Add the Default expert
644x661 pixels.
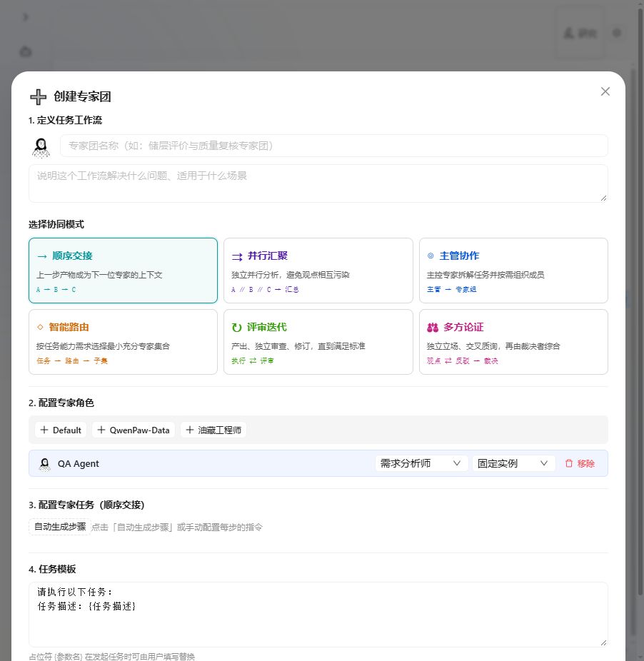coord(61,430)
